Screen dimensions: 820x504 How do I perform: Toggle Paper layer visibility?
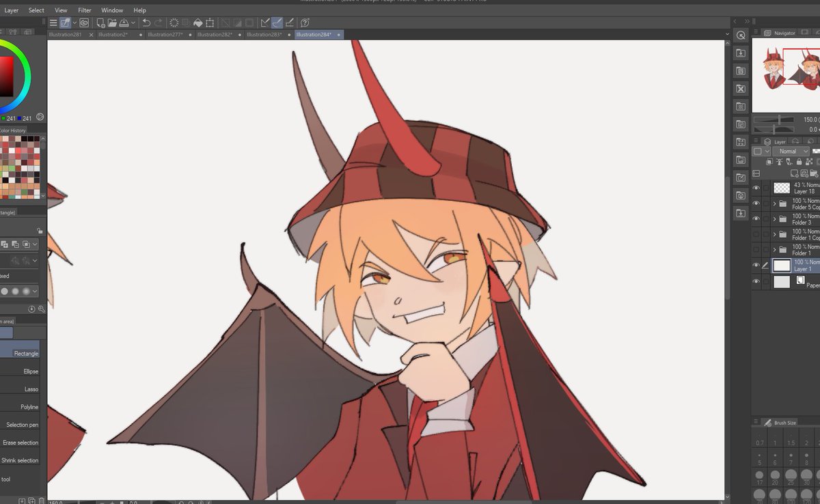756,281
